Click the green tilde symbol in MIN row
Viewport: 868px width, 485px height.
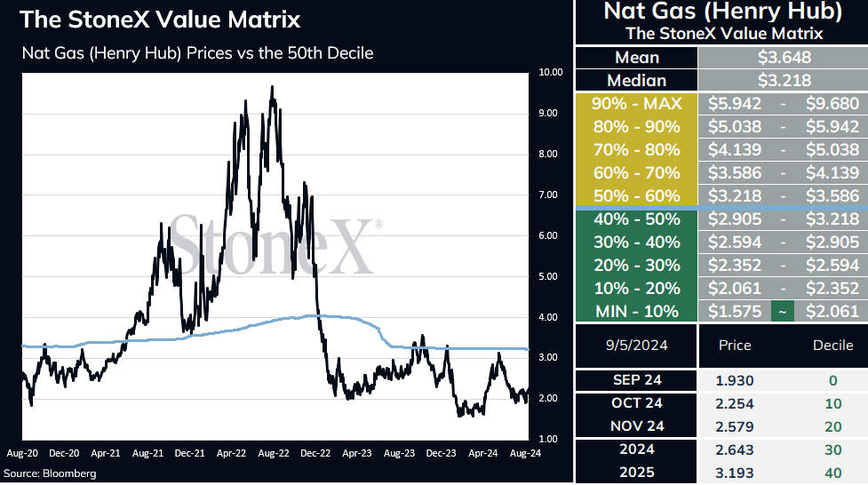click(782, 311)
